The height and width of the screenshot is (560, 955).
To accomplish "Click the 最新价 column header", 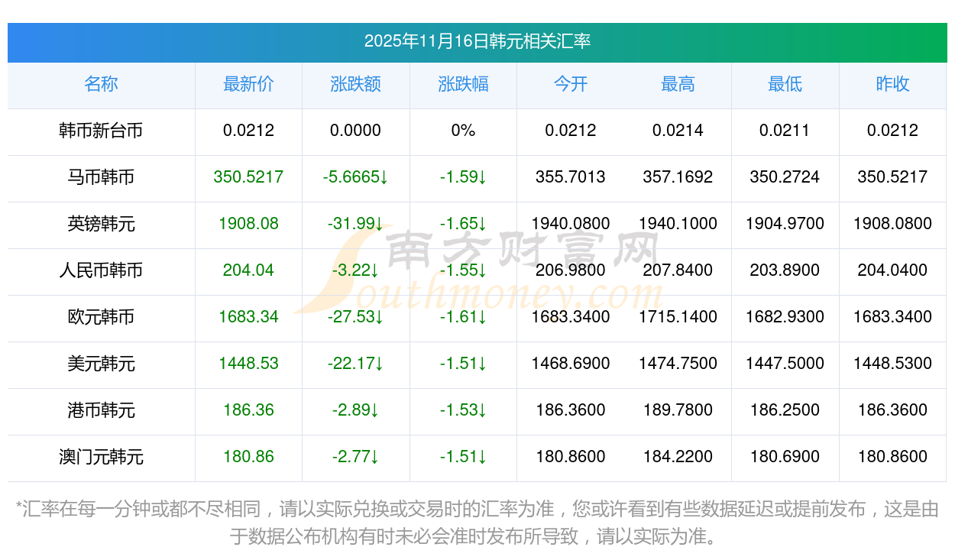I will click(x=248, y=84).
